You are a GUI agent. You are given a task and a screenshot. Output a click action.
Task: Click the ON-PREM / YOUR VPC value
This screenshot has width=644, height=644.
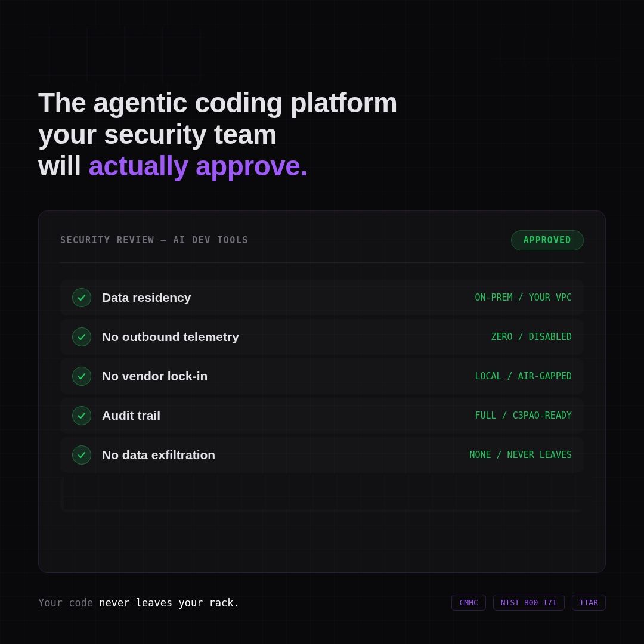point(523,298)
